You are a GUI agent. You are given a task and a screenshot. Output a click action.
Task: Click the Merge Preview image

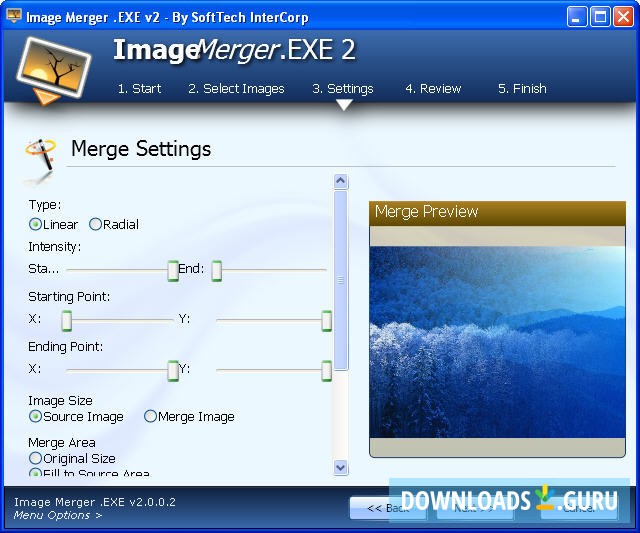click(497, 342)
